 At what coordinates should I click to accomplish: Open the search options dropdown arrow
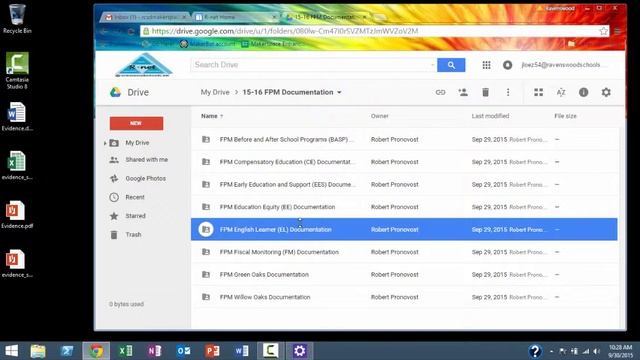pyautogui.click(x=432, y=65)
